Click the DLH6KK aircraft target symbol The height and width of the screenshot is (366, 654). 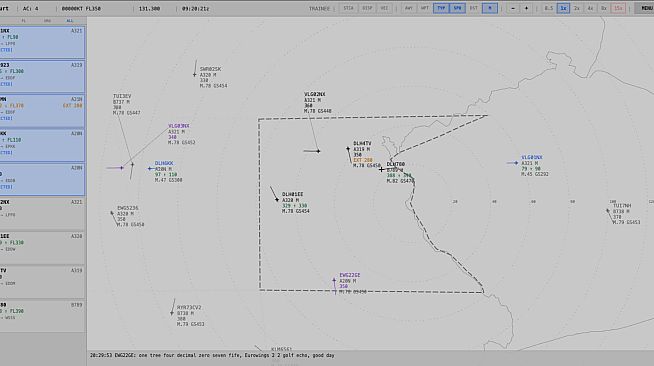[x=149, y=169]
